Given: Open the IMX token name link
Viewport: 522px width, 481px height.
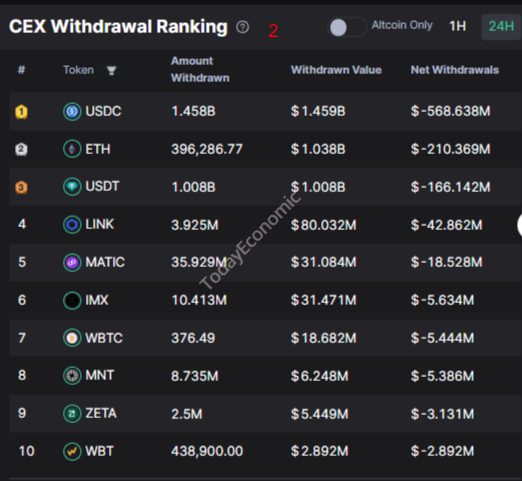Looking at the screenshot, I should pyautogui.click(x=97, y=300).
